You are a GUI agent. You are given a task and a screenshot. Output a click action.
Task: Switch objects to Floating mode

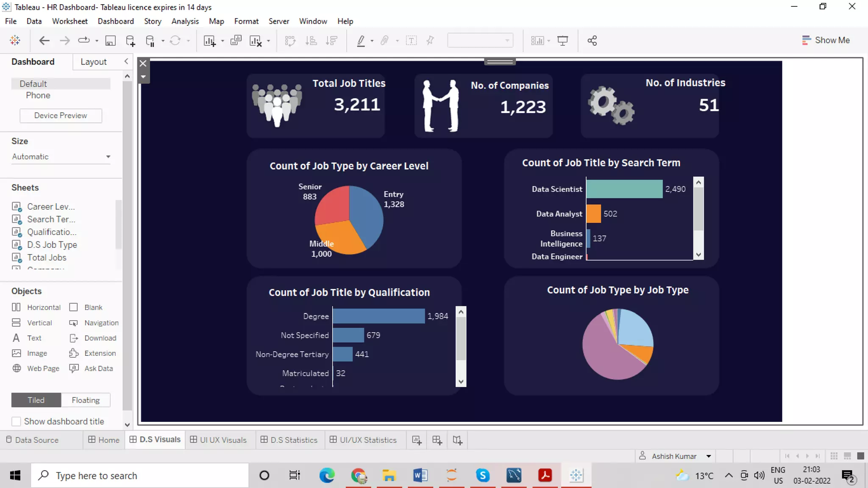[x=86, y=400]
